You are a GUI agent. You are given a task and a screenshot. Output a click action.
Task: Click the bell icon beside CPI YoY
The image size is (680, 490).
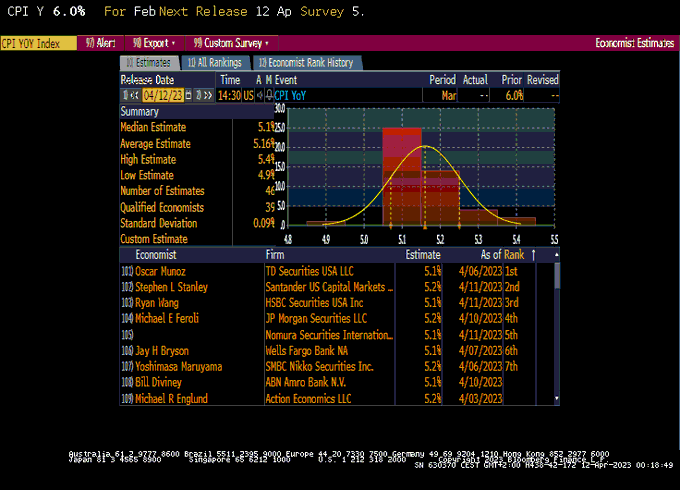(x=268, y=95)
